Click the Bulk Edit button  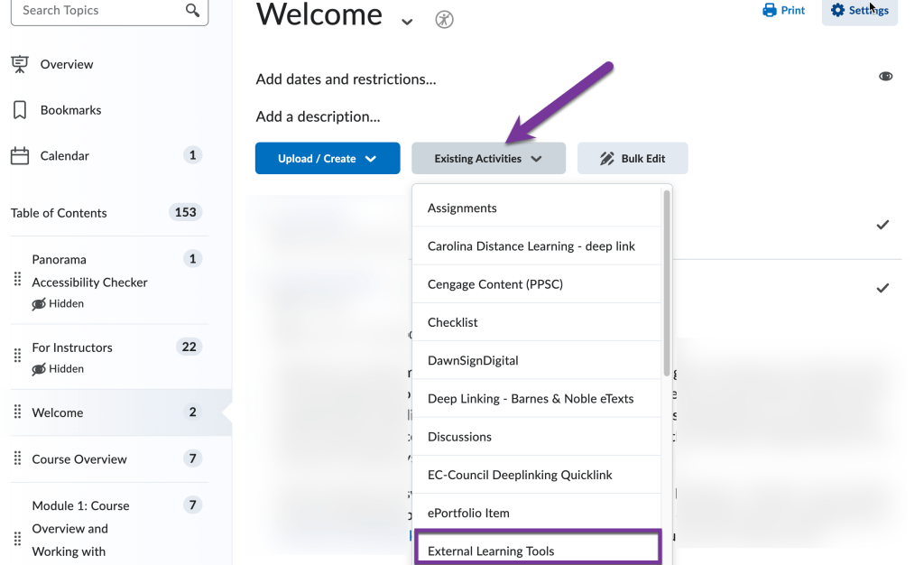point(633,157)
